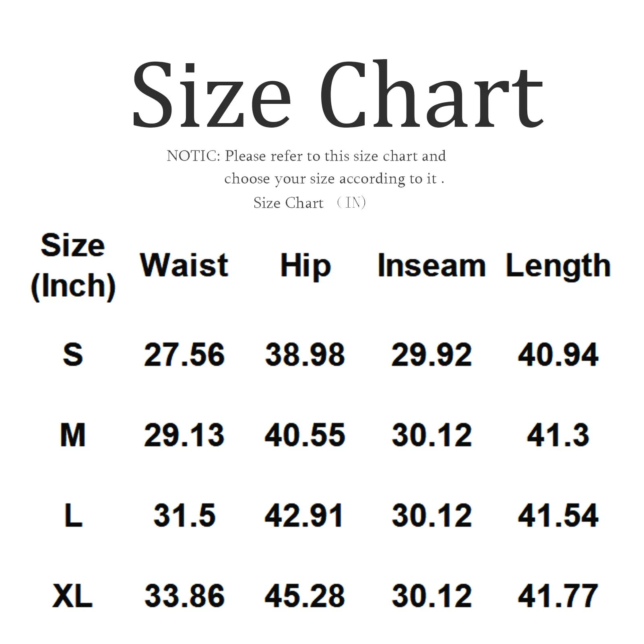Click the hip value 42.91
644x644 pixels.
[x=304, y=516]
